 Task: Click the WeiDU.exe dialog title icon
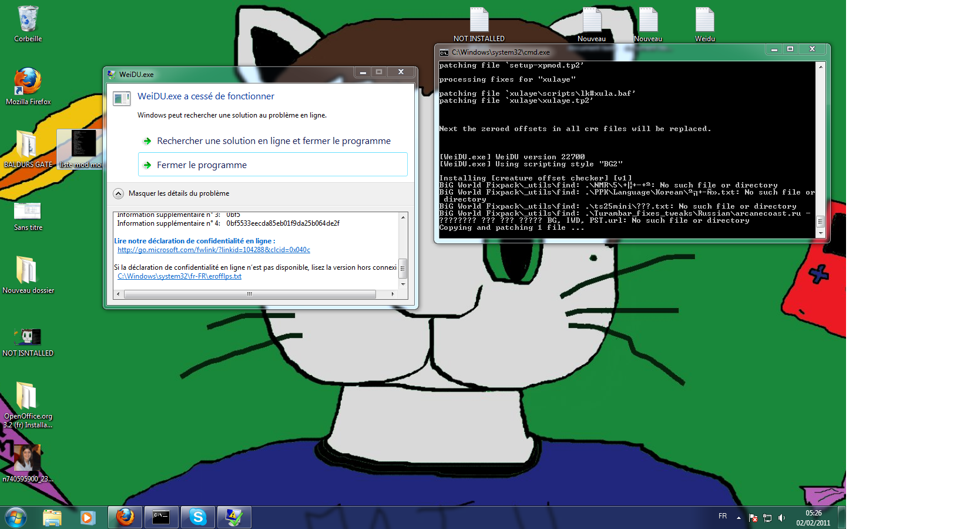tap(111, 74)
